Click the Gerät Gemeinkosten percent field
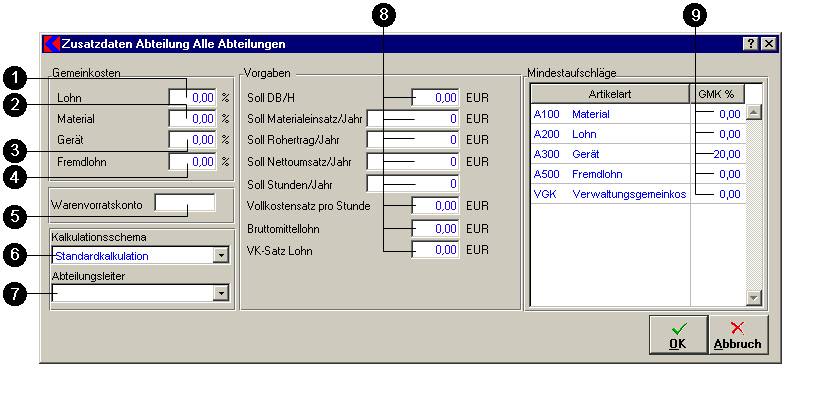 coord(192,140)
